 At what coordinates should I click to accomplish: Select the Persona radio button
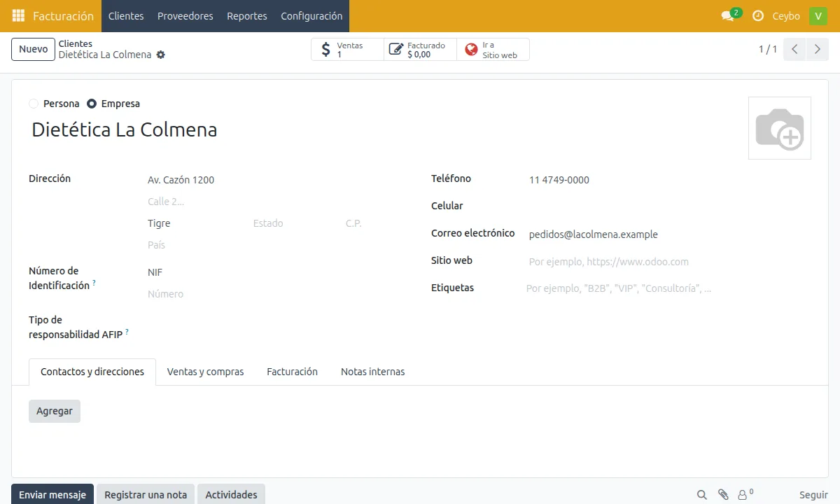[x=34, y=104]
